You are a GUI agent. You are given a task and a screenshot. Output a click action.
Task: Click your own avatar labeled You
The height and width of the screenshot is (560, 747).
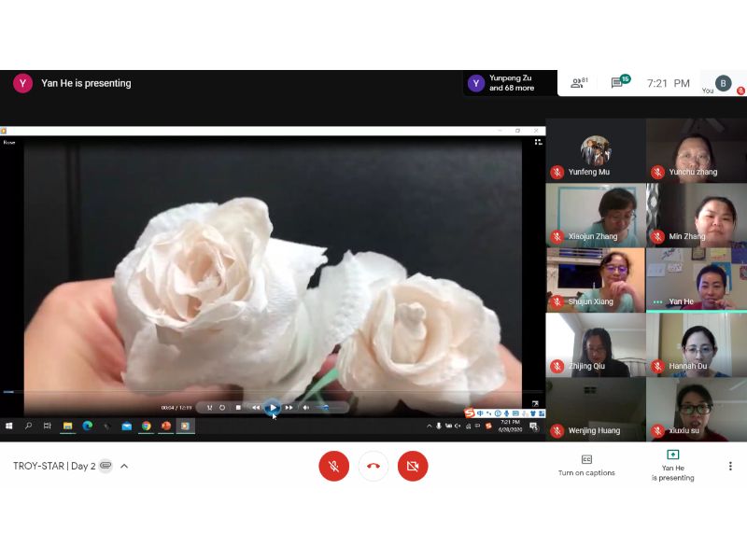[723, 83]
